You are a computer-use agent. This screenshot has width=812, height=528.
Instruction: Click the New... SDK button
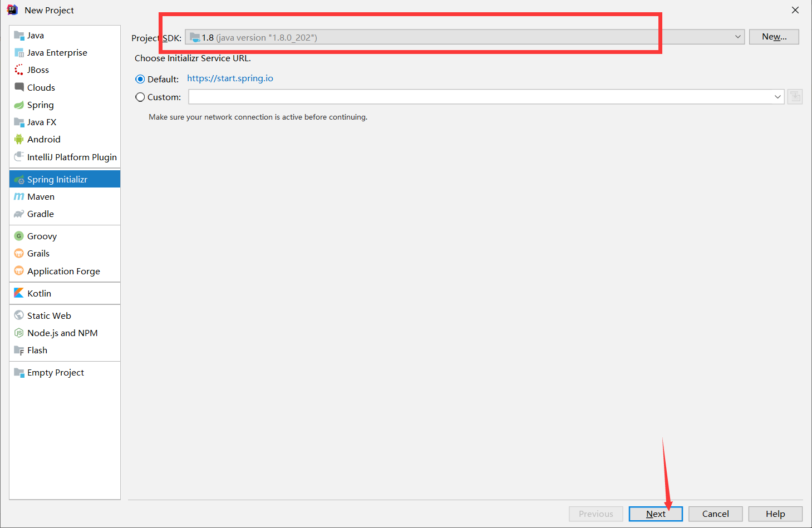(x=774, y=37)
